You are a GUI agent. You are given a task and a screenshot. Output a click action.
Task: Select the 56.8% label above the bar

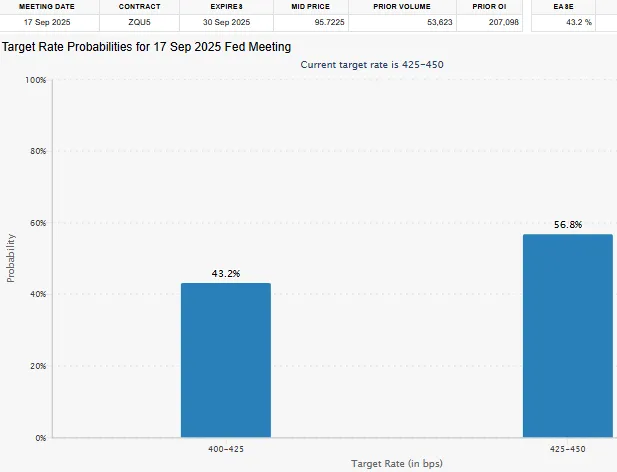pyautogui.click(x=567, y=225)
